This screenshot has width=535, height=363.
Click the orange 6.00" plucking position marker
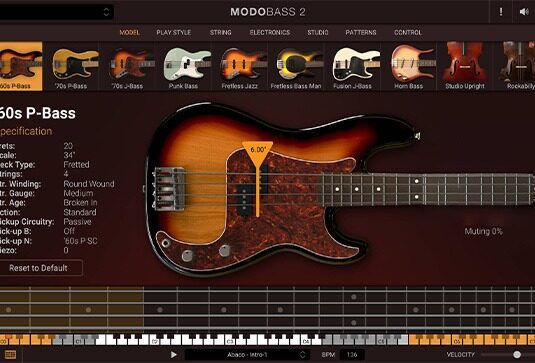(258, 154)
